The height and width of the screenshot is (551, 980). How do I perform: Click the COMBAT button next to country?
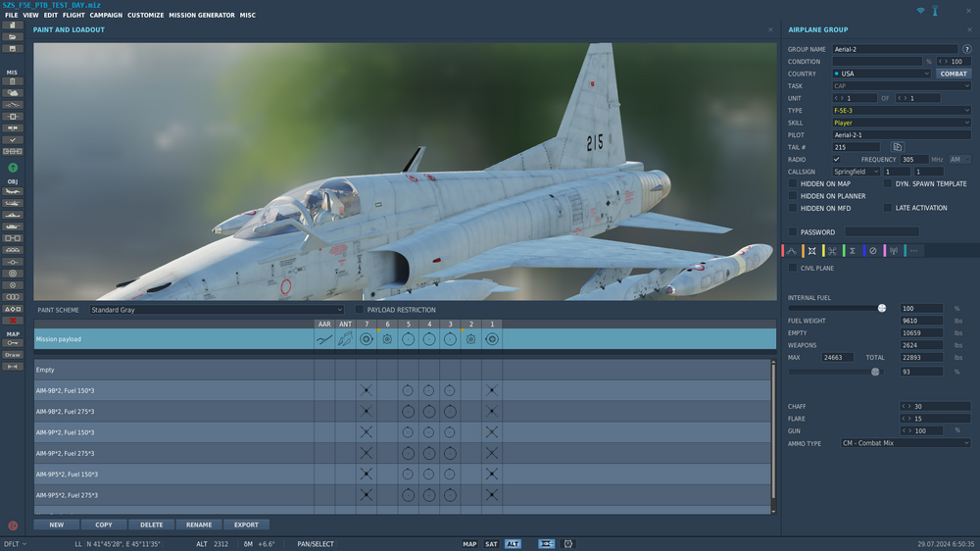[x=954, y=74]
